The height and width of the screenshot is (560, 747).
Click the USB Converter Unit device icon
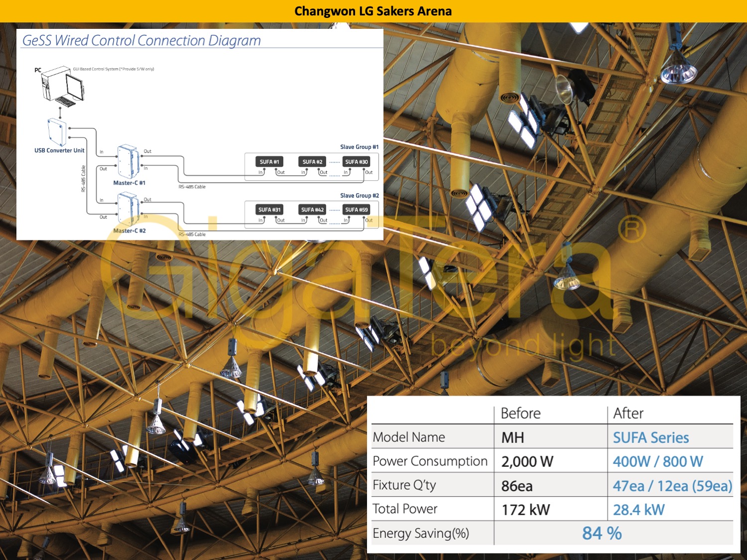pos(57,132)
